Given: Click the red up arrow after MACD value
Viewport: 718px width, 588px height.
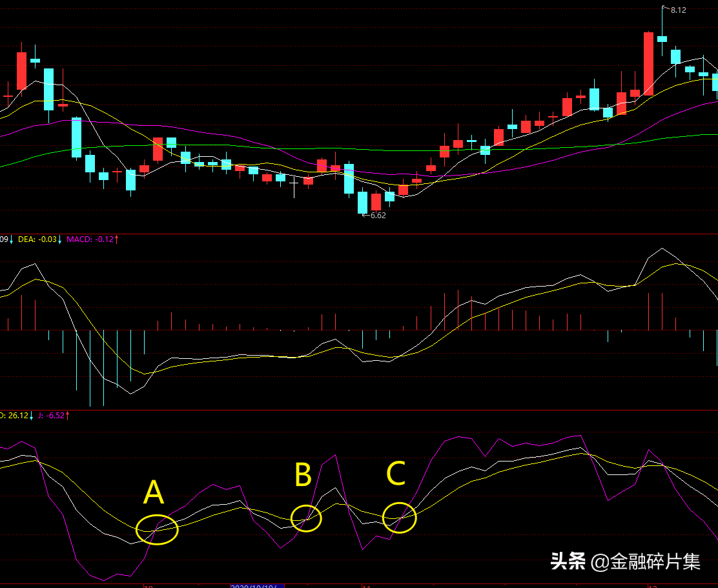Looking at the screenshot, I should [117, 239].
